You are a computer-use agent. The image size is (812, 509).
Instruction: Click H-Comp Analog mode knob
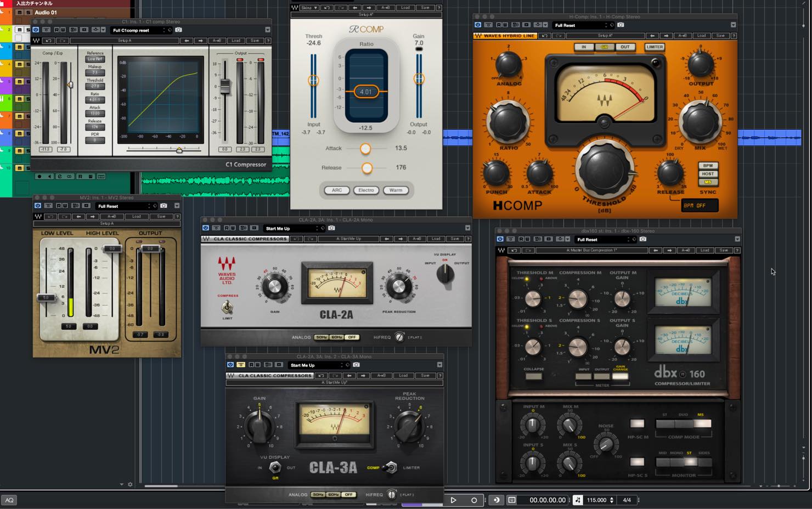point(508,65)
